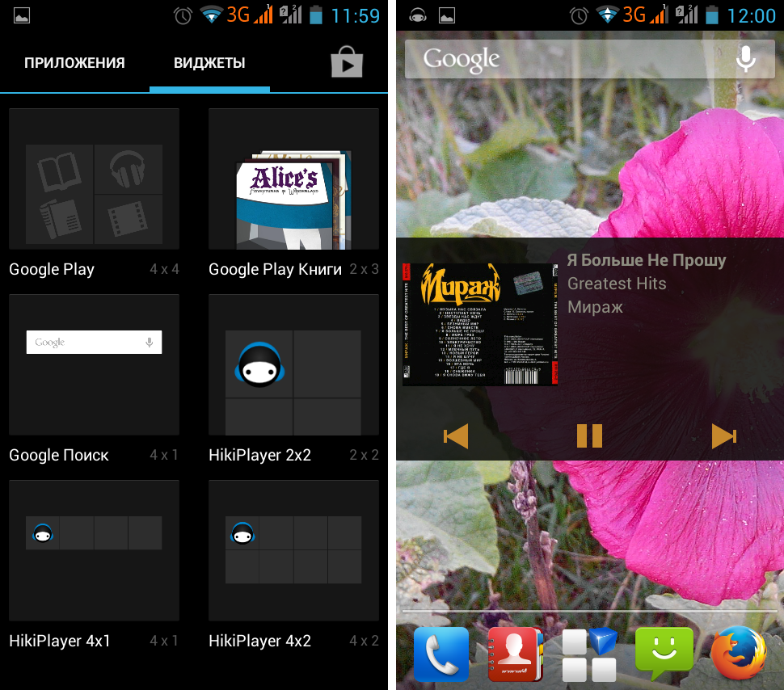Click the 'Google Play Книги' widget label
This screenshot has height=690, width=784.
(275, 270)
